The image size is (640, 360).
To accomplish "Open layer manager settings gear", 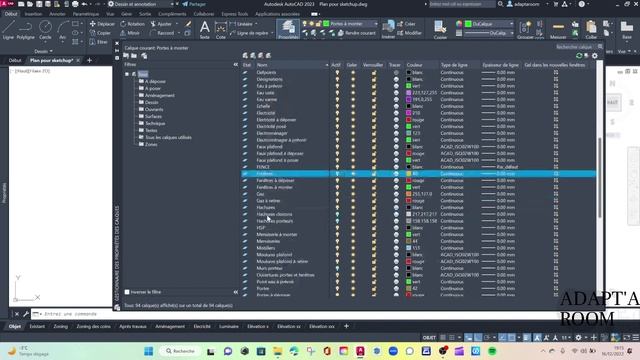I will point(595,56).
